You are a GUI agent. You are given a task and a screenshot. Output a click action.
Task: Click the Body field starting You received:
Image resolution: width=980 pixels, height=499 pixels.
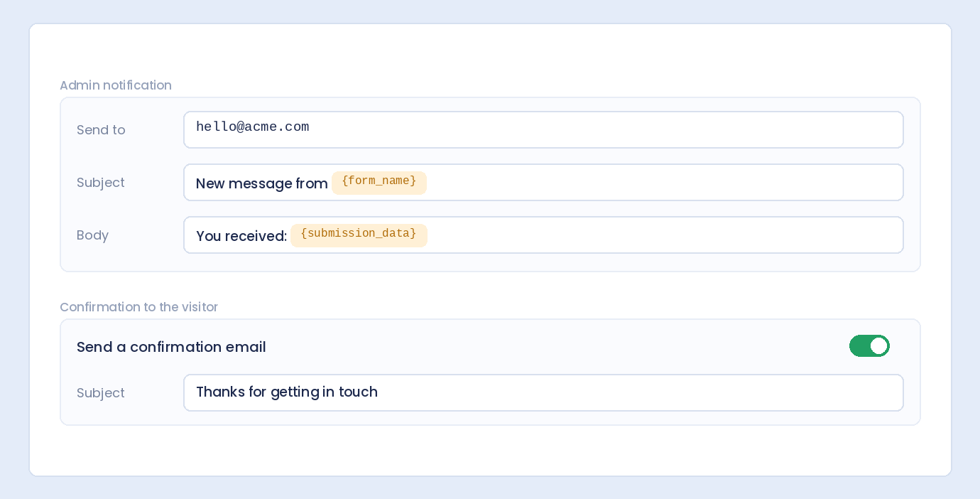[x=543, y=235]
